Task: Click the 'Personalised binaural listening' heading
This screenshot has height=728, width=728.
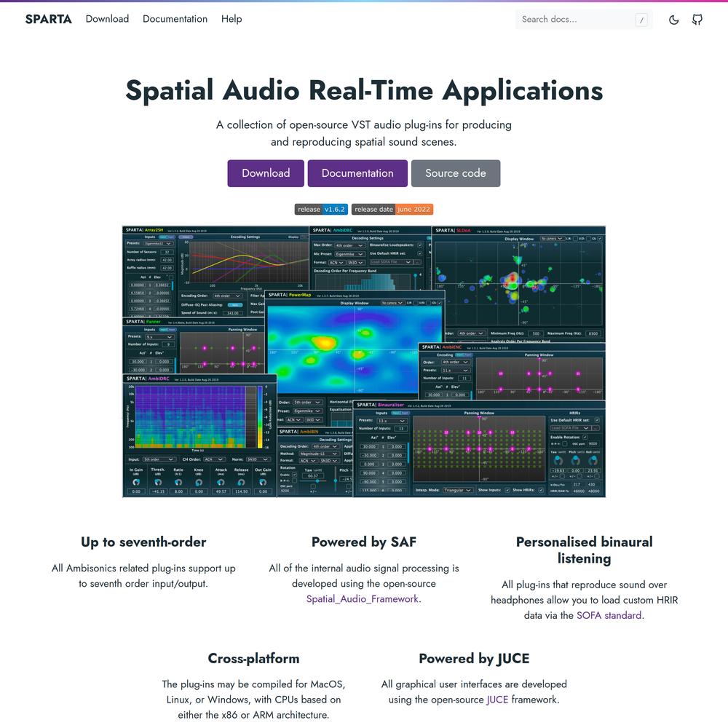Action: tap(584, 550)
